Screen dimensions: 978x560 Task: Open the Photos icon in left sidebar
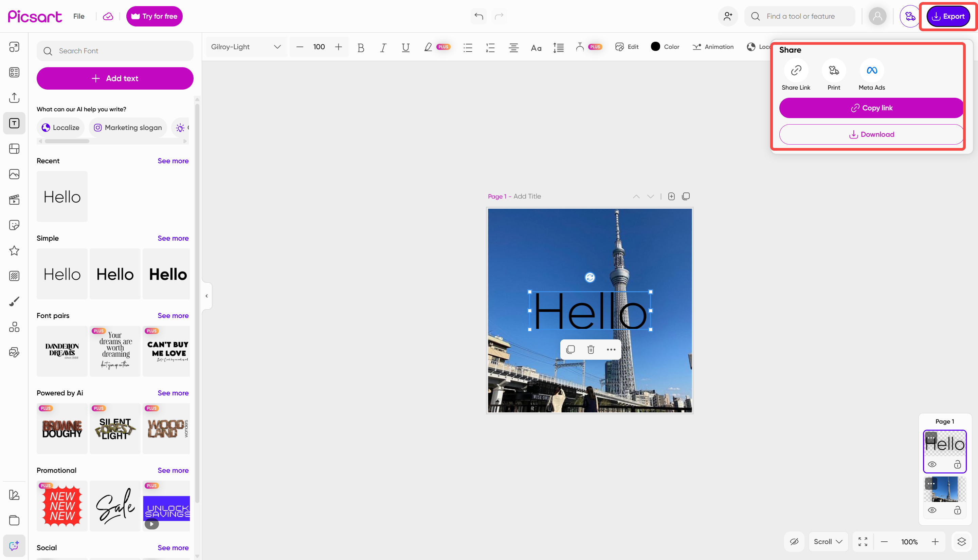14,174
